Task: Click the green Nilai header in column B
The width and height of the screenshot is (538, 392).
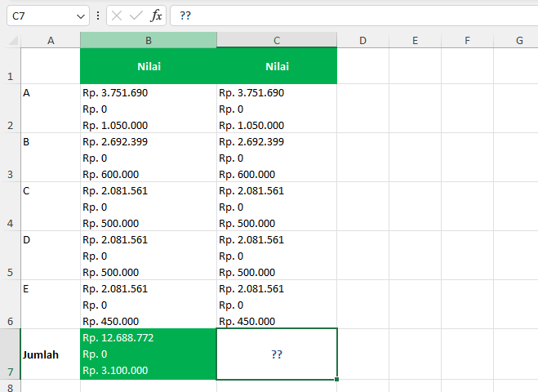Action: click(148, 66)
